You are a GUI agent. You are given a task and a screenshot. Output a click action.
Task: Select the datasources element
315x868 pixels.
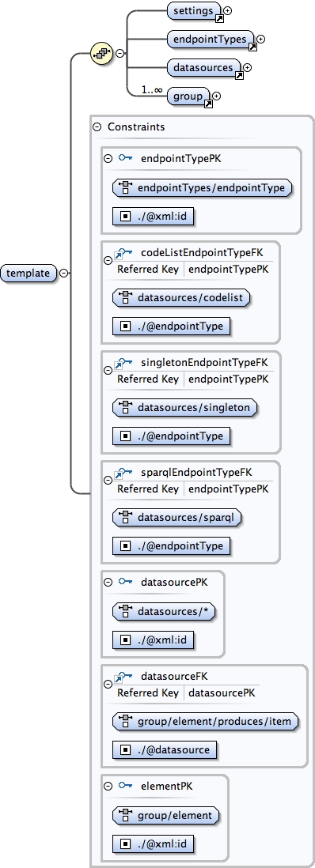coord(203,67)
